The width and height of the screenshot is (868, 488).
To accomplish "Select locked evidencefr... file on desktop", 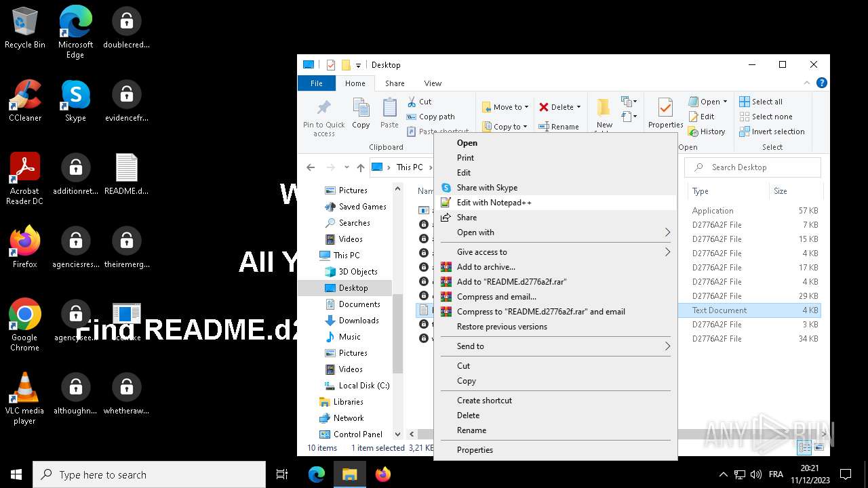I will point(126,102).
